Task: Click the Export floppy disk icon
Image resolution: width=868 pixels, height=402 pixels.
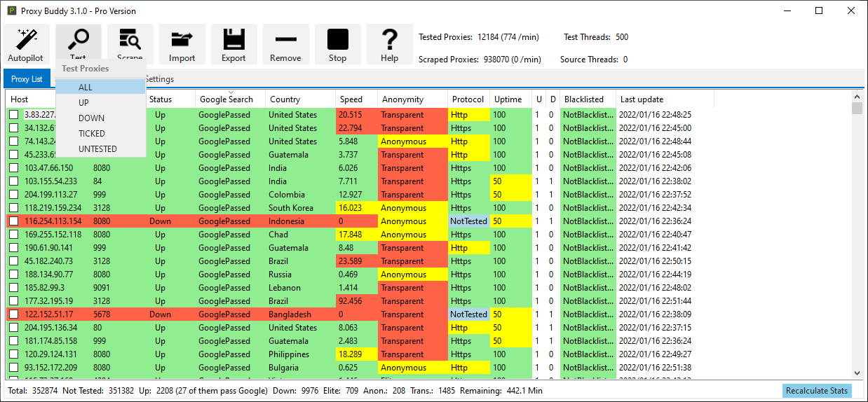Action: [233, 39]
